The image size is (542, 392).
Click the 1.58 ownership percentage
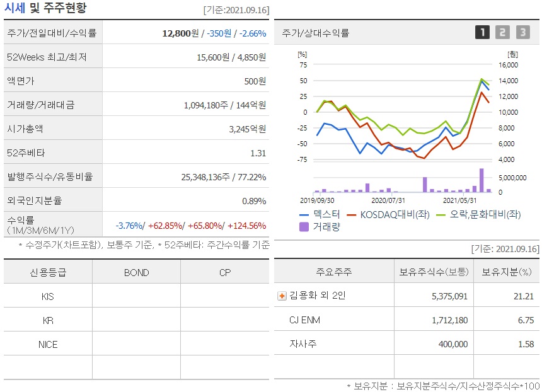(x=526, y=344)
